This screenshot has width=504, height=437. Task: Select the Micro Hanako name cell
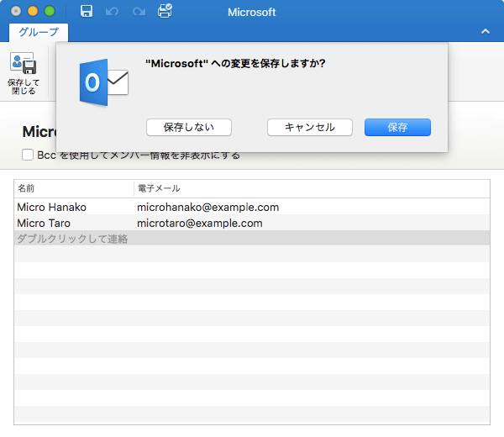coord(52,207)
